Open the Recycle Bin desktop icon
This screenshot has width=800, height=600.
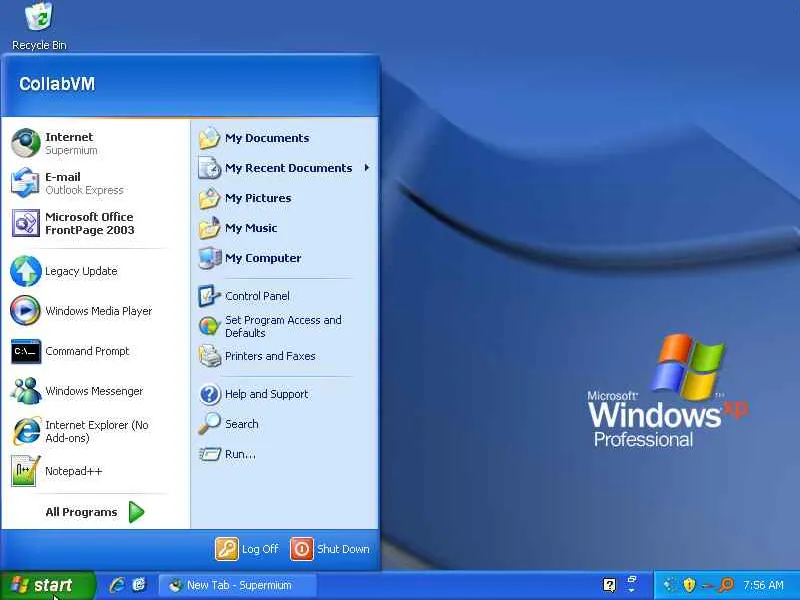click(39, 26)
